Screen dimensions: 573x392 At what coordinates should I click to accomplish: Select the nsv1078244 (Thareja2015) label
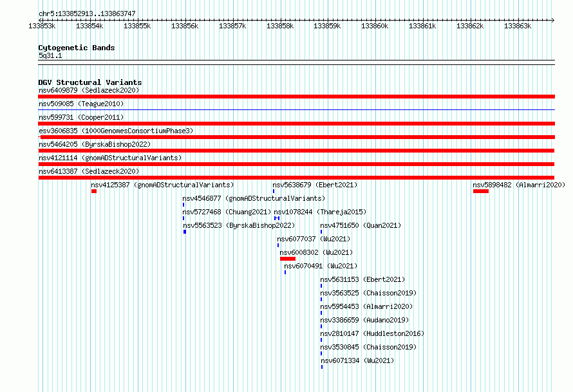pyautogui.click(x=320, y=212)
